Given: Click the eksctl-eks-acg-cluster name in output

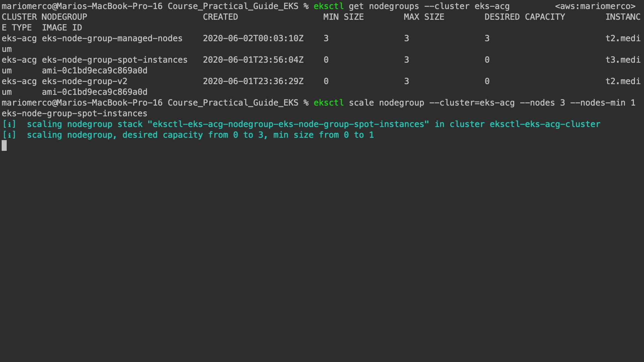Looking at the screenshot, I should click(545, 124).
